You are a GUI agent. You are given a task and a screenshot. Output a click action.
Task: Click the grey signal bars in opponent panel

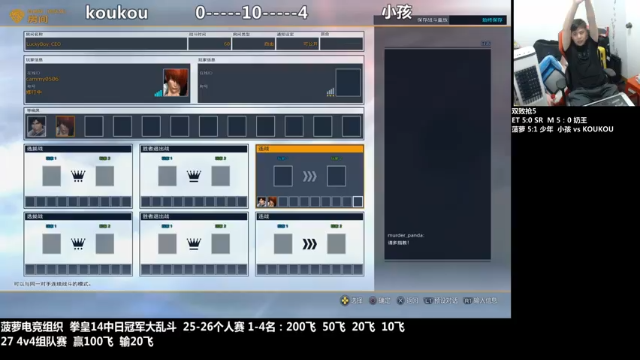click(x=330, y=93)
